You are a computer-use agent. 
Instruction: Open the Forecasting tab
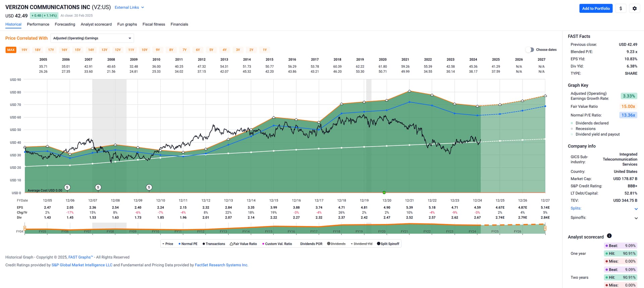[65, 24]
